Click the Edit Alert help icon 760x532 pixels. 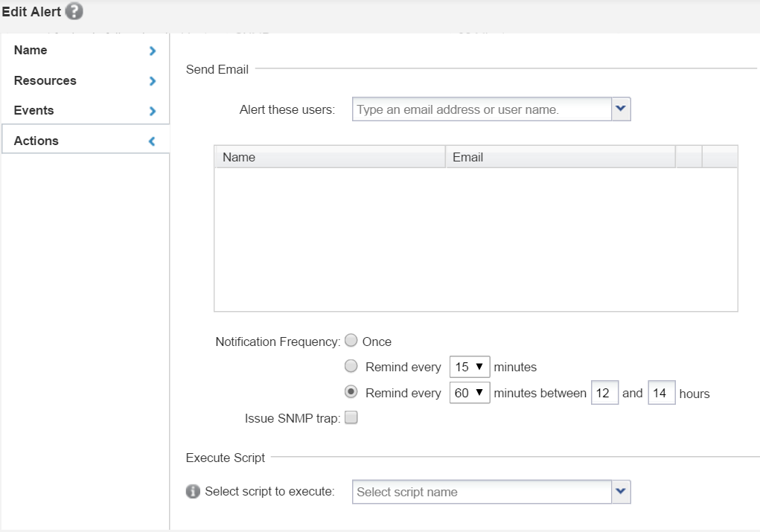(74, 12)
